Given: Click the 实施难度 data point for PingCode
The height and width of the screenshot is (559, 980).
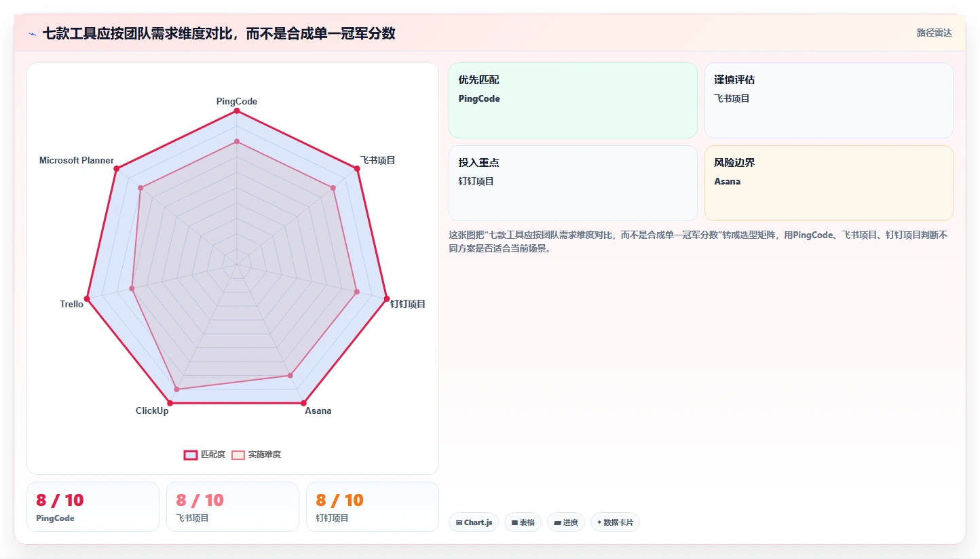Looking at the screenshot, I should click(x=237, y=141).
